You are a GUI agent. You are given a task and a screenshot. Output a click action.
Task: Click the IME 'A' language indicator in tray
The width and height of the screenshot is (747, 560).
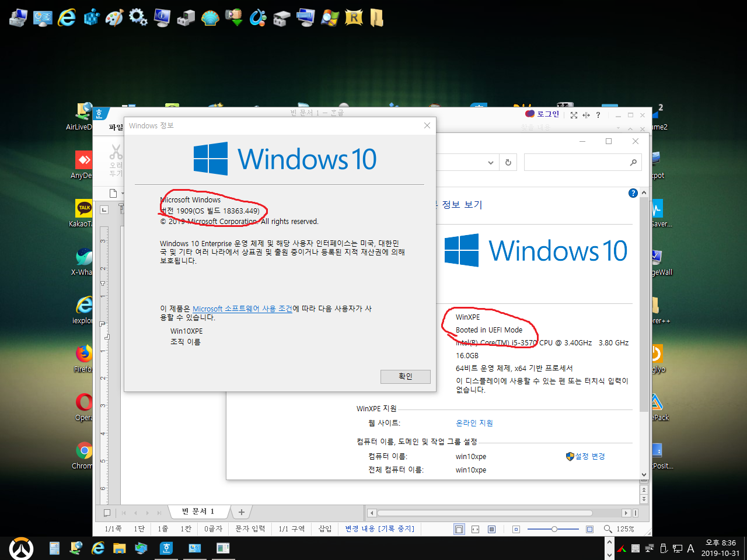coord(690,548)
